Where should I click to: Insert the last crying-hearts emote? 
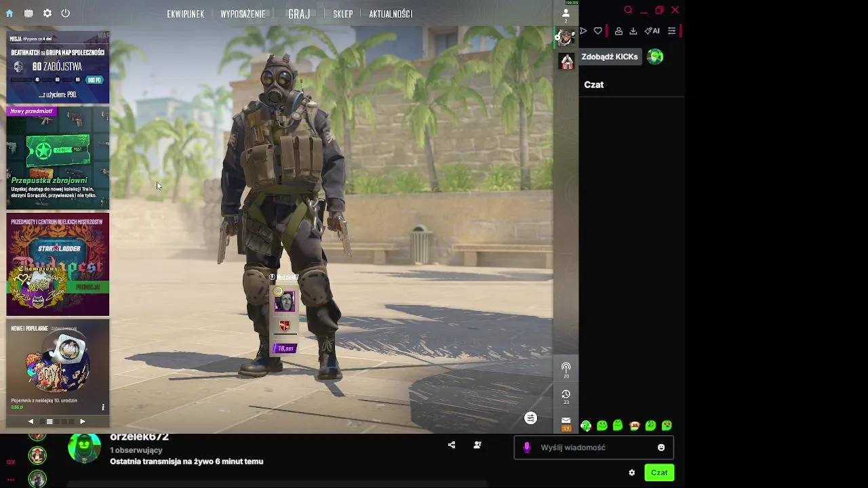tap(667, 426)
